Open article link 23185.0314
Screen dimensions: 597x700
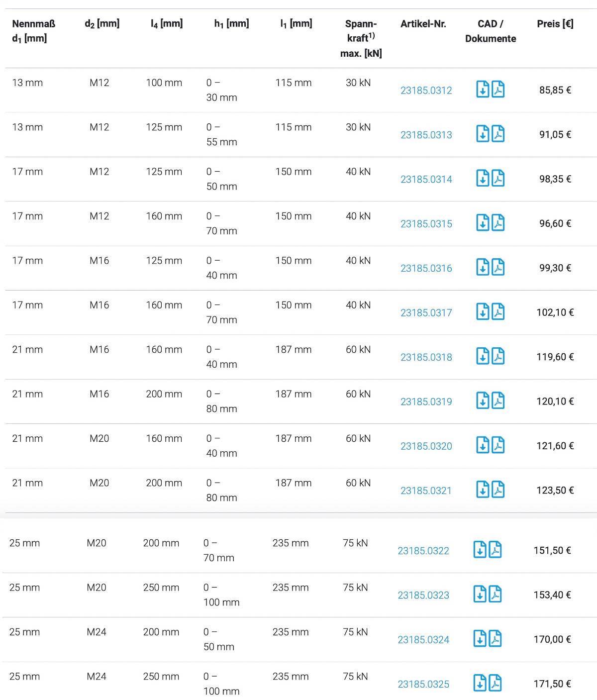[x=426, y=180]
